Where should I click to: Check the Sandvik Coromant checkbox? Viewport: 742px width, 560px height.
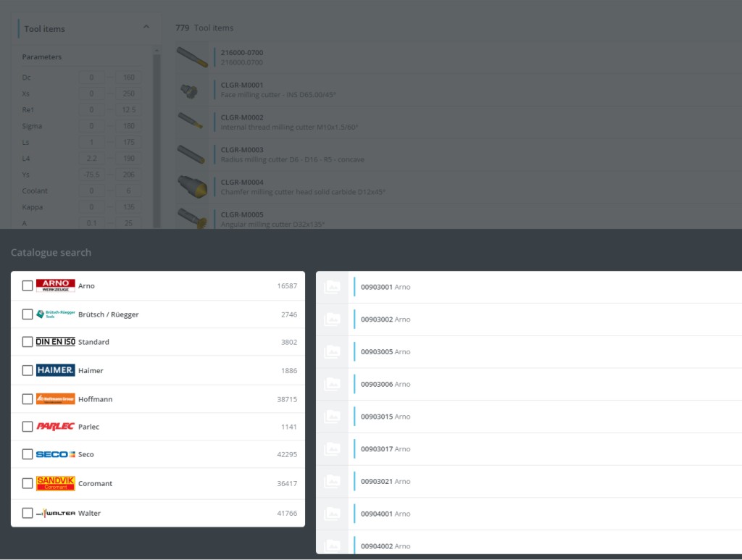(28, 483)
